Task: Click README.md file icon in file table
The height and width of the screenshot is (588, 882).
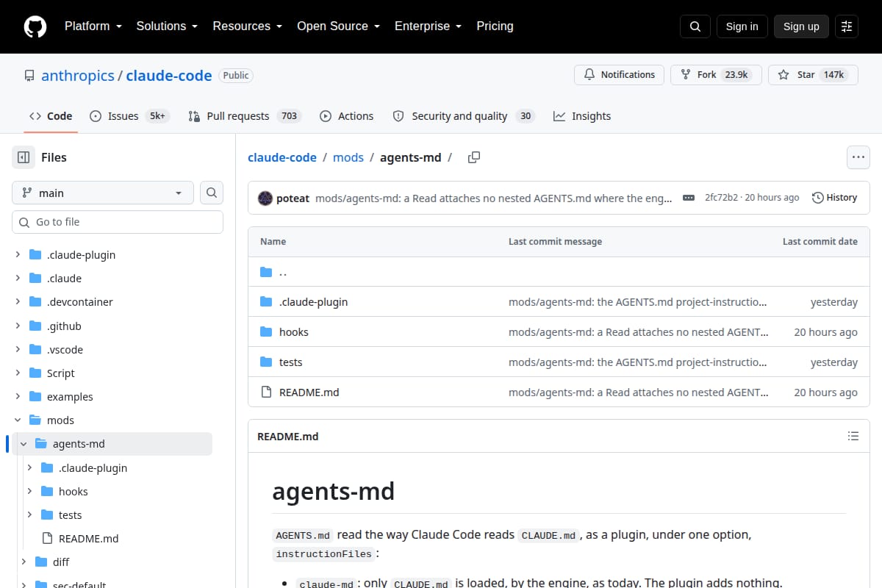Action: click(266, 392)
